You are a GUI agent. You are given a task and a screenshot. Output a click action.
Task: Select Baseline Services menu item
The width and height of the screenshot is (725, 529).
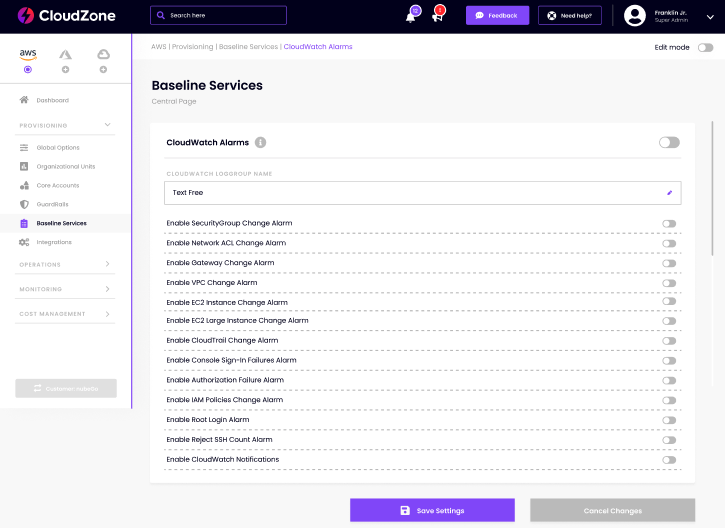tap(66, 223)
